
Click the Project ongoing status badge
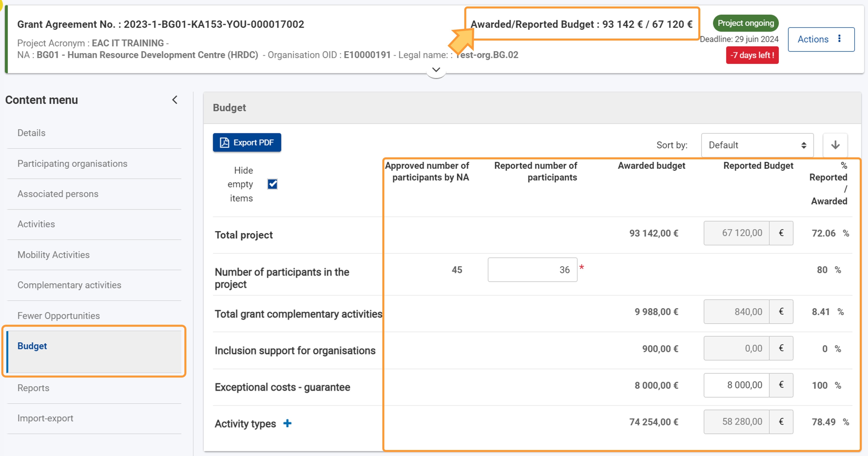click(746, 23)
